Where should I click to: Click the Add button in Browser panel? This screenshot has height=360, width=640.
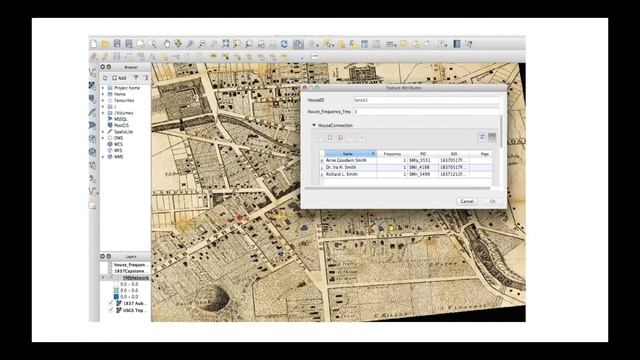click(120, 78)
